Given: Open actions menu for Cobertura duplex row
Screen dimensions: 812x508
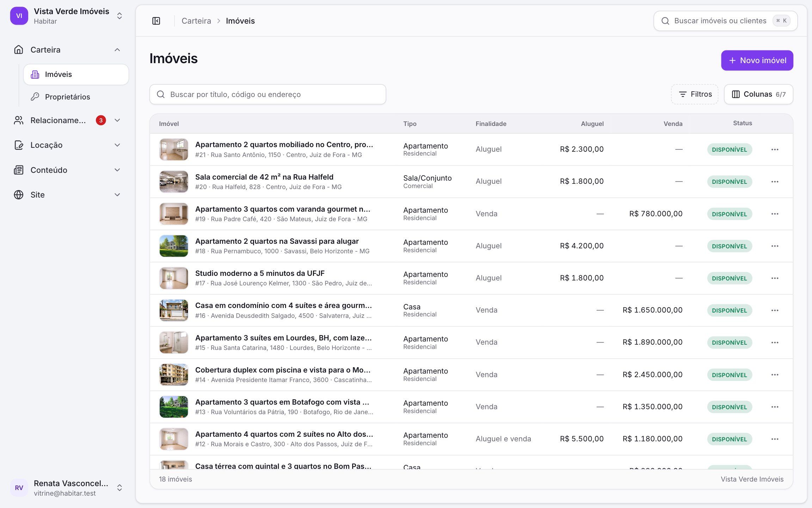Looking at the screenshot, I should point(775,375).
